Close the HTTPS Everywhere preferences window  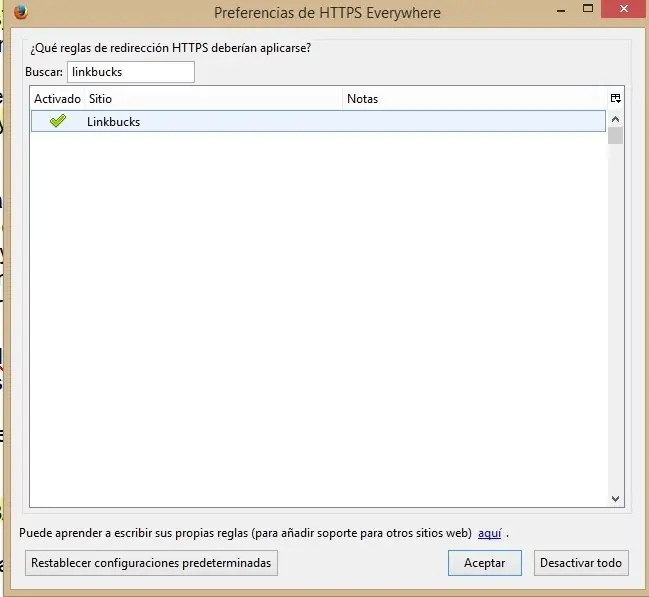624,9
